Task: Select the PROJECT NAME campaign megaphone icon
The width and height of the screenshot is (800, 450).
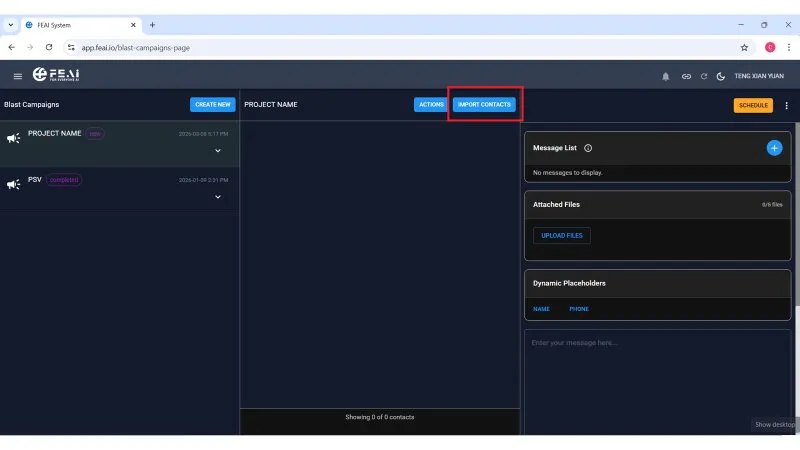Action: [13, 138]
